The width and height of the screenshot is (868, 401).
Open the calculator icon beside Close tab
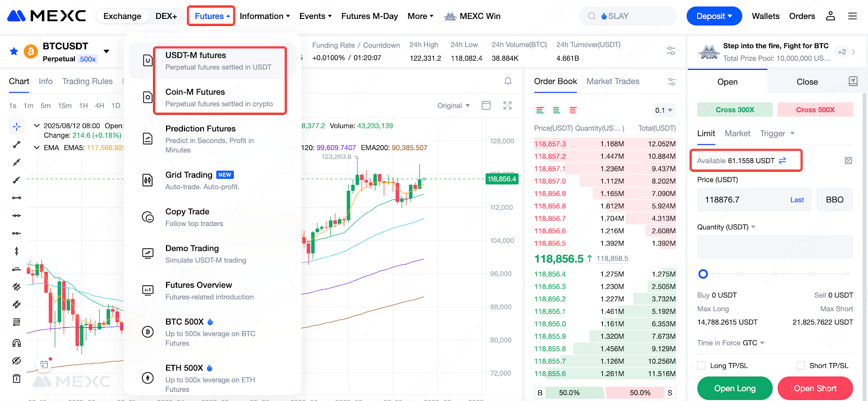coord(853,81)
